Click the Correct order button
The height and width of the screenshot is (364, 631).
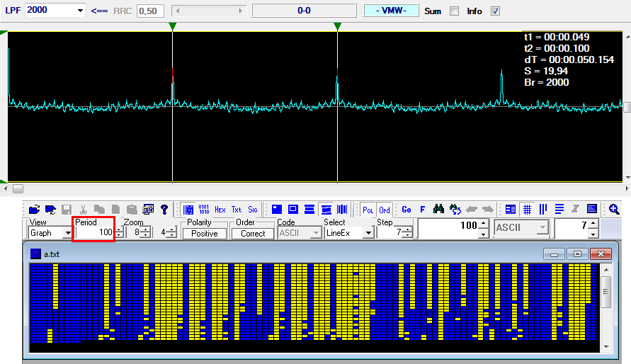coord(253,234)
